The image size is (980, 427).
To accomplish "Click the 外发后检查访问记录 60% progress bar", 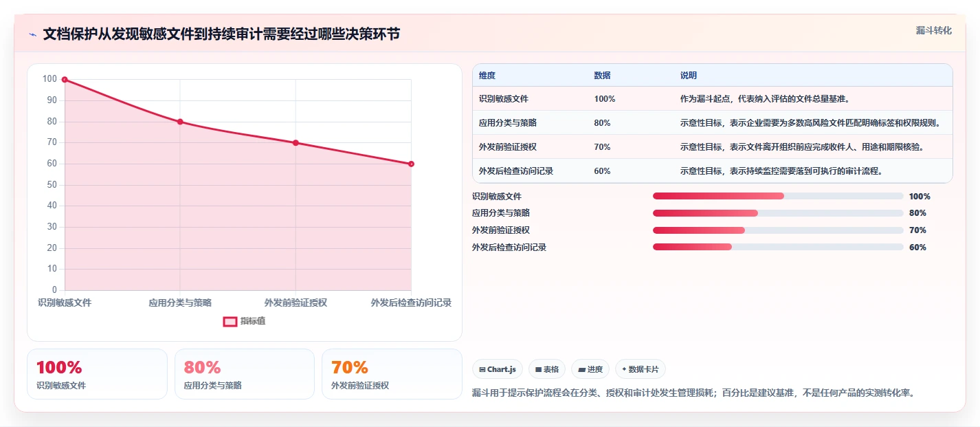I will pyautogui.click(x=778, y=248).
